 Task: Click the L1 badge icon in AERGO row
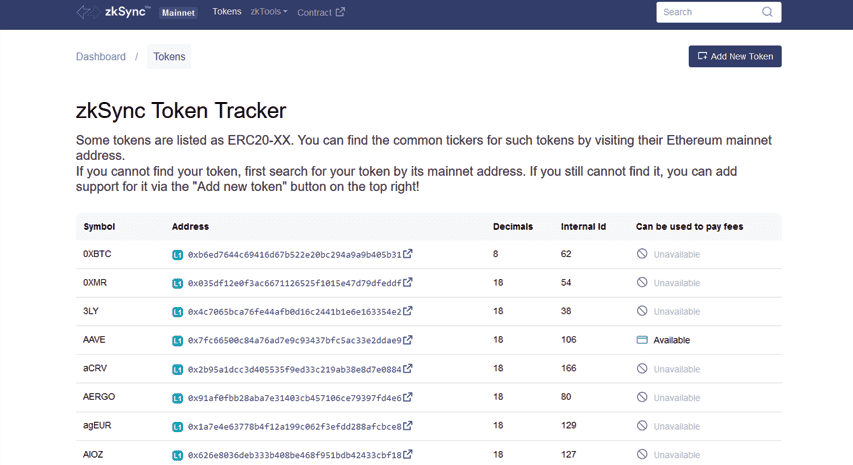click(x=177, y=398)
